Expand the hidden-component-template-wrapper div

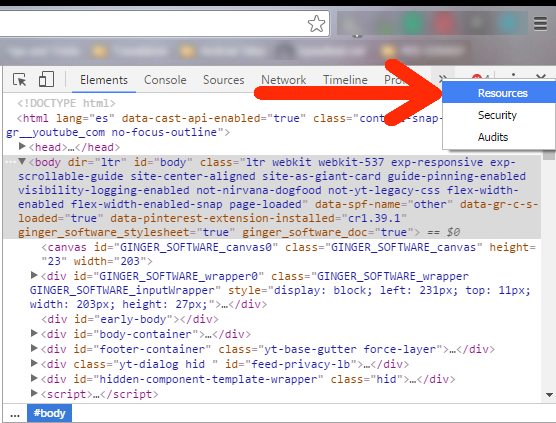(34, 378)
